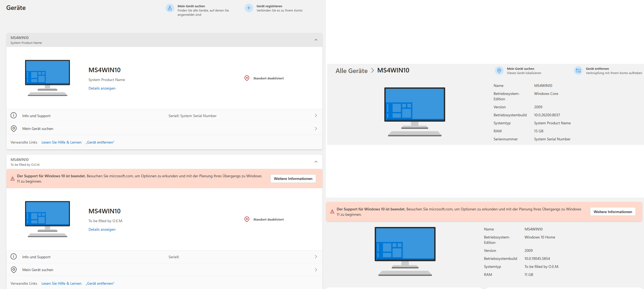
Task: Click the Gerät entfernen unlink icon in details header
Action: (x=578, y=71)
